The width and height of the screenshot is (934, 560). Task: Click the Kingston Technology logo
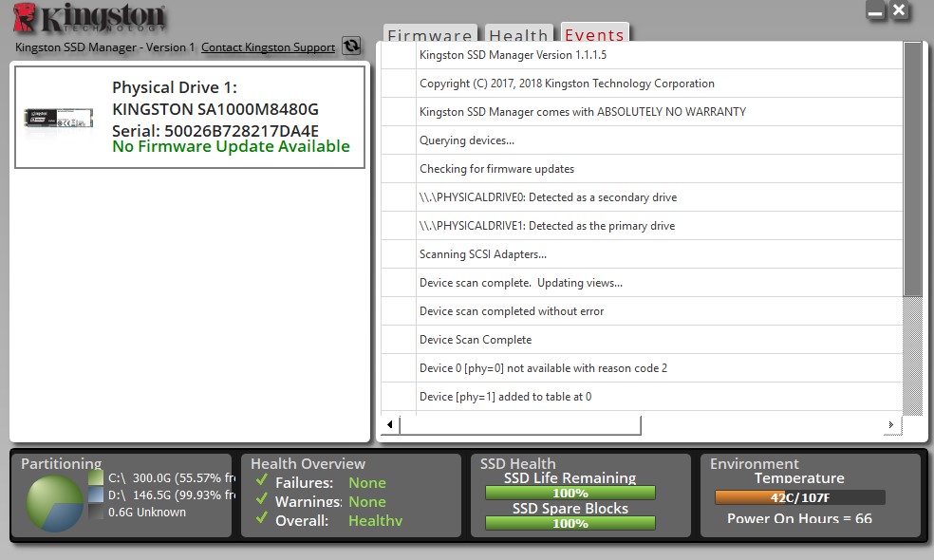pyautogui.click(x=89, y=18)
